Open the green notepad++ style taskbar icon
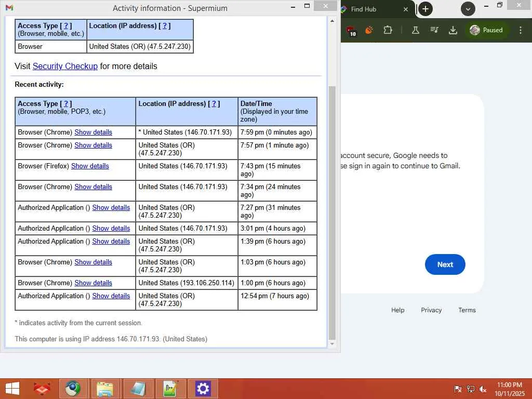Viewport: 532px width, 399px height. 170,389
